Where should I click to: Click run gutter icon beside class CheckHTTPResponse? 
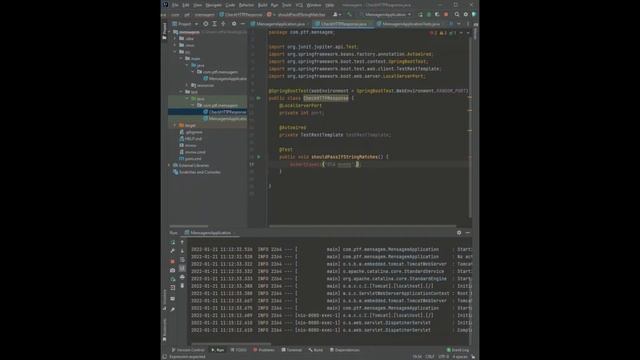(258, 98)
